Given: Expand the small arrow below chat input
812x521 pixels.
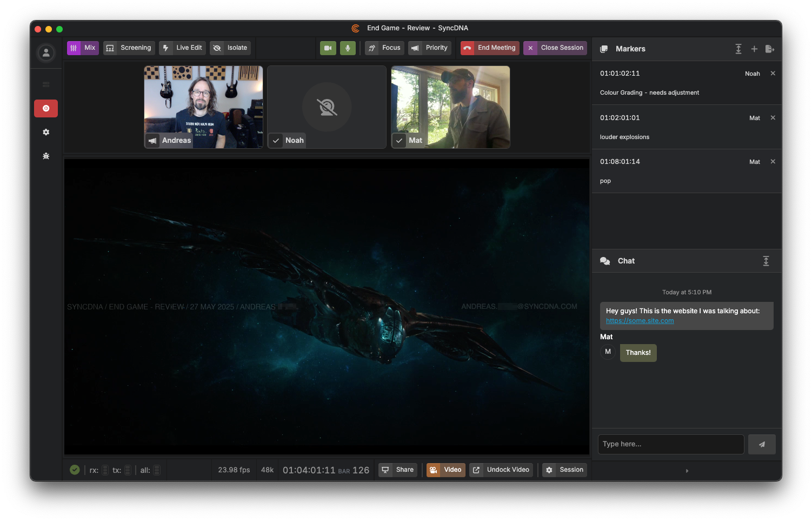Looking at the screenshot, I should (687, 471).
